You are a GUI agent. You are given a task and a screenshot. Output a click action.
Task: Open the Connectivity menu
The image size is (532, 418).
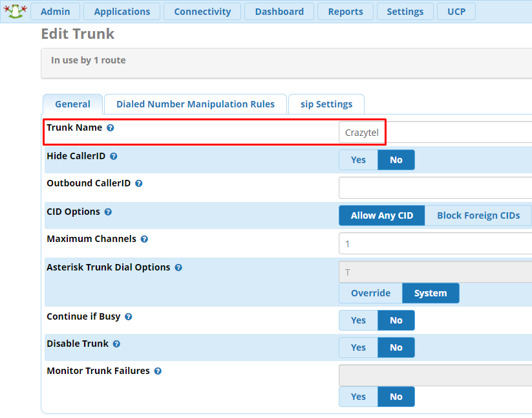(202, 12)
